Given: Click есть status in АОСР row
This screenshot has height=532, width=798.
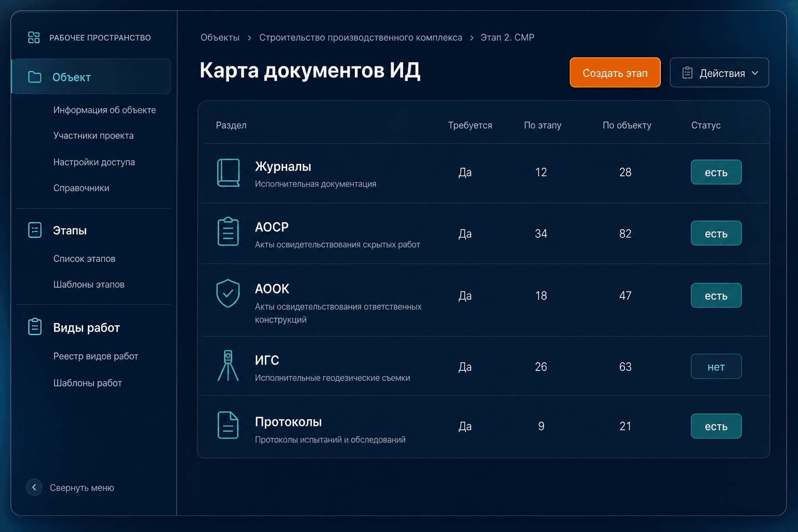Looking at the screenshot, I should pyautogui.click(x=716, y=234).
